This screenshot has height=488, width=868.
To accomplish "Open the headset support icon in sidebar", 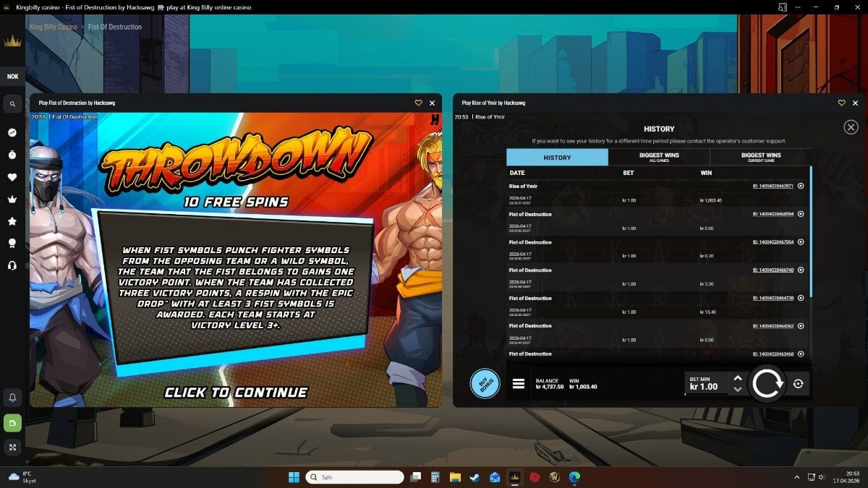I will click(x=12, y=265).
